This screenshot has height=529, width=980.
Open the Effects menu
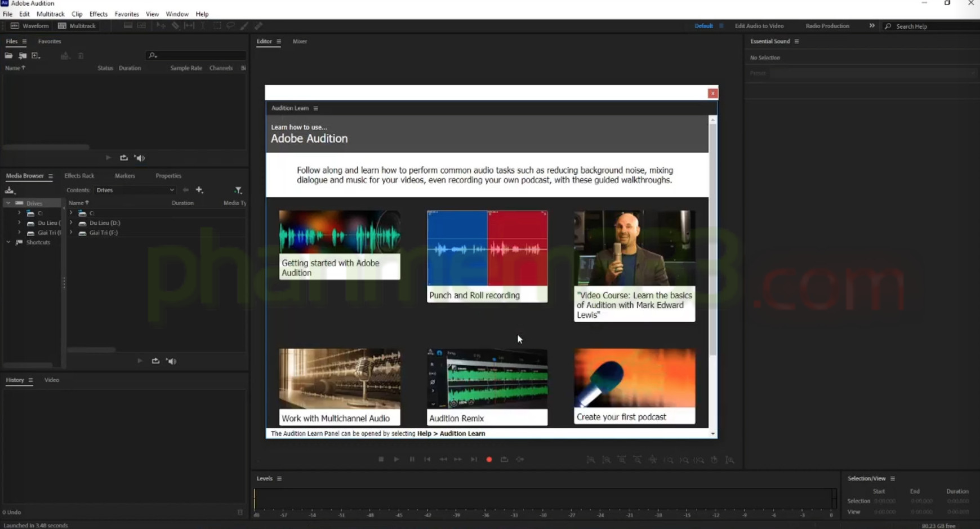(98, 14)
